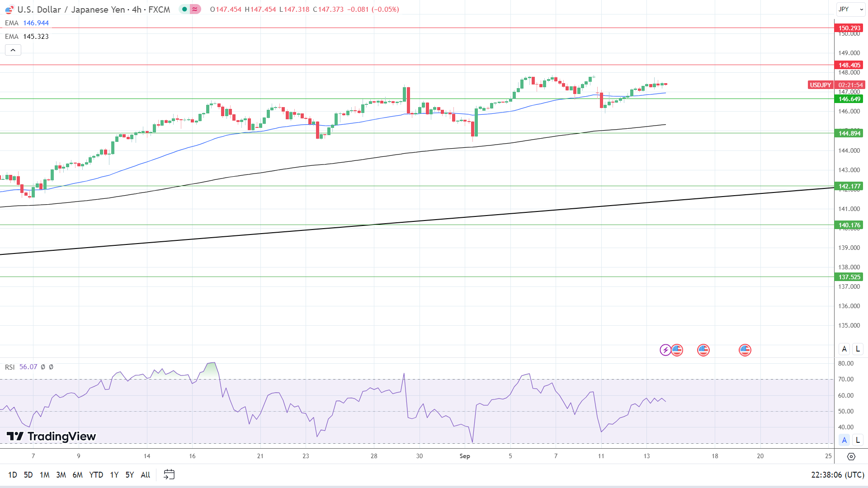The image size is (868, 488).
Task: Click the All time range button
Action: click(145, 474)
